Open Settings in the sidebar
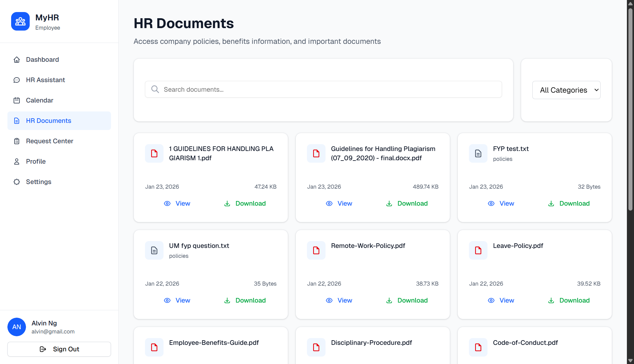 pos(39,182)
